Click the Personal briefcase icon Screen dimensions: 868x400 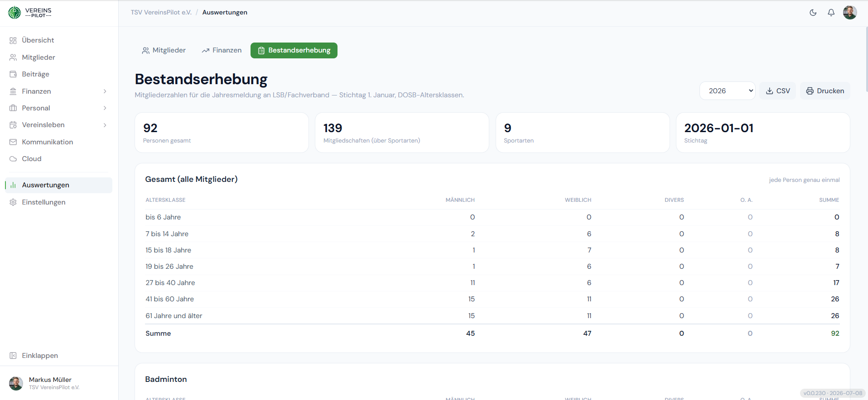13,108
